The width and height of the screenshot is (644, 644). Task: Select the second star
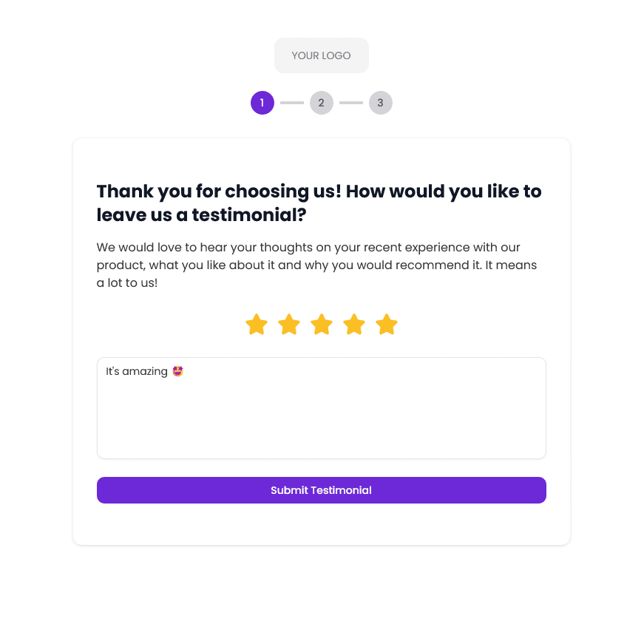(x=289, y=324)
